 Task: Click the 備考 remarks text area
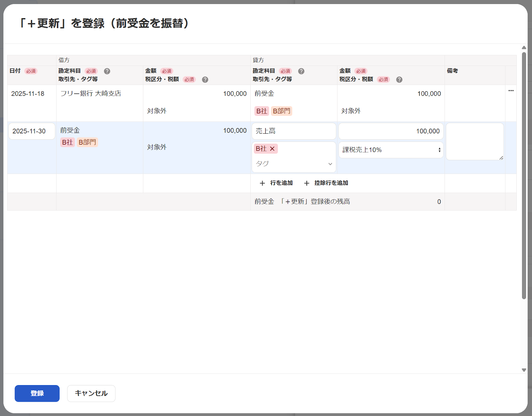pyautogui.click(x=474, y=142)
